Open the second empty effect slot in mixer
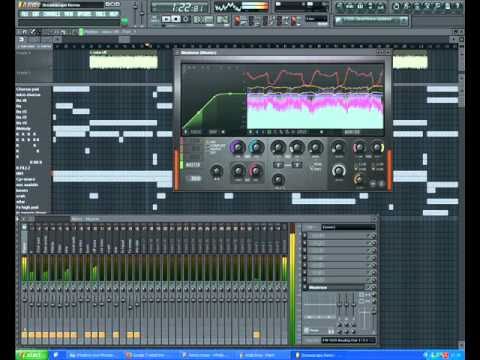Viewport: 480px width, 360px height. pos(337,243)
